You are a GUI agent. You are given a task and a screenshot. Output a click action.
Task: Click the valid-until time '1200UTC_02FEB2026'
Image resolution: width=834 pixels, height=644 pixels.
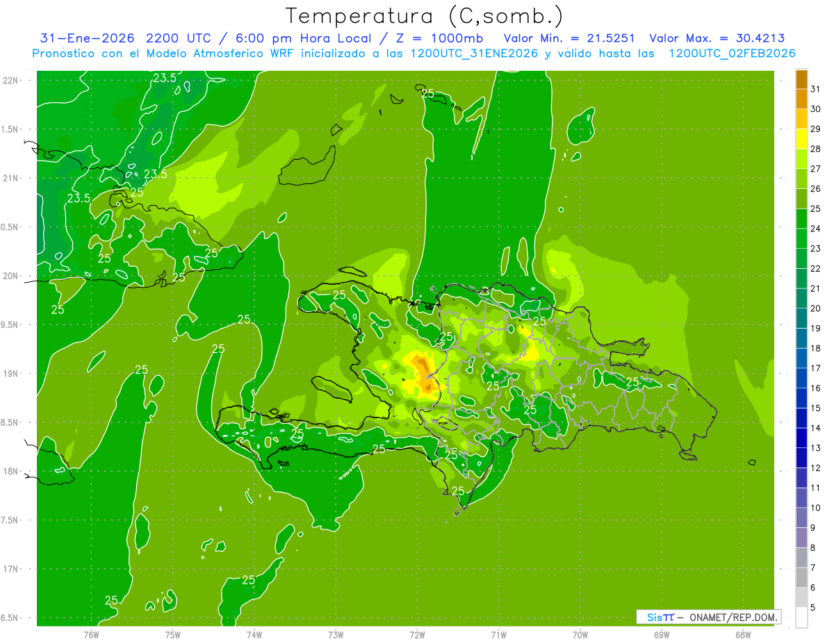pyautogui.click(x=732, y=53)
